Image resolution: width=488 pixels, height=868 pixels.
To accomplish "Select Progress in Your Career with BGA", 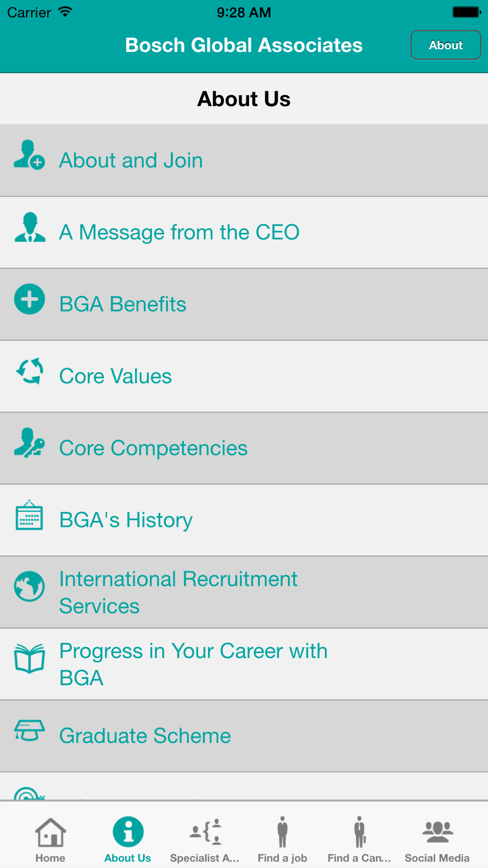I will click(244, 664).
